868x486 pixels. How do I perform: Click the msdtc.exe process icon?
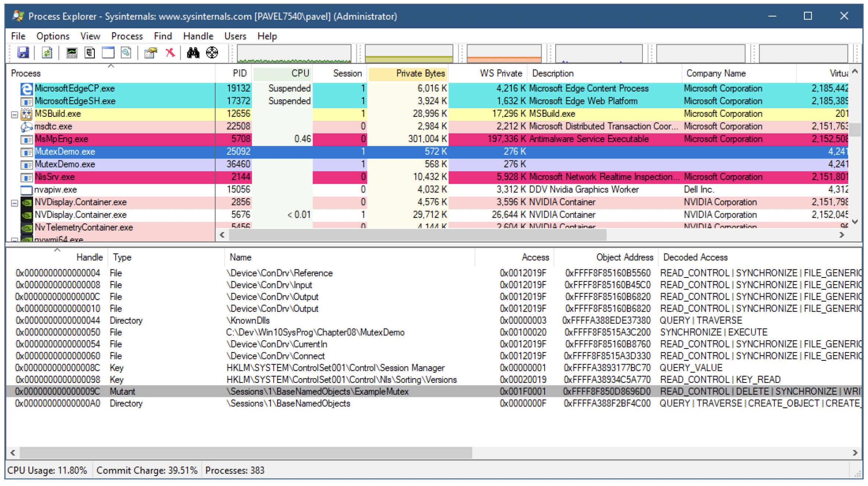click(x=26, y=127)
